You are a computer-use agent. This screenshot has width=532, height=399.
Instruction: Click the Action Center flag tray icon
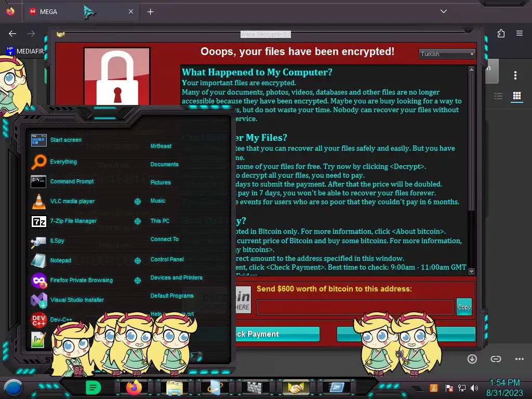click(x=449, y=388)
